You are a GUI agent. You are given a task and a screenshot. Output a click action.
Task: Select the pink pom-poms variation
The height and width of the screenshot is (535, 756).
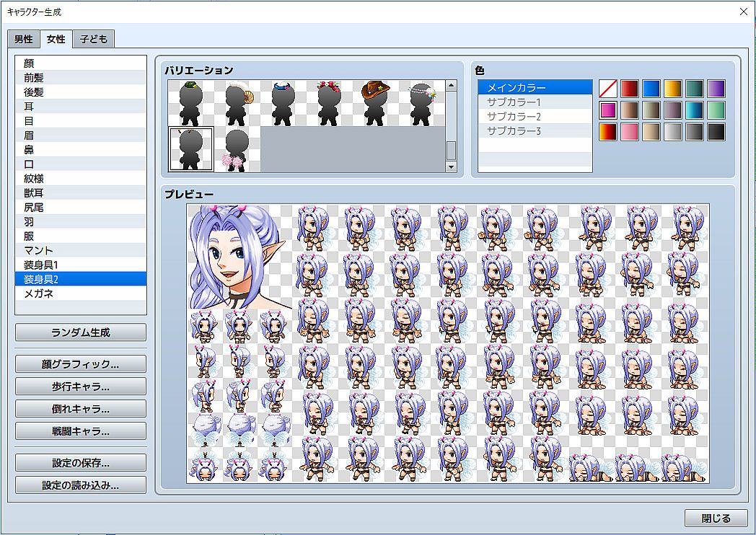237,149
